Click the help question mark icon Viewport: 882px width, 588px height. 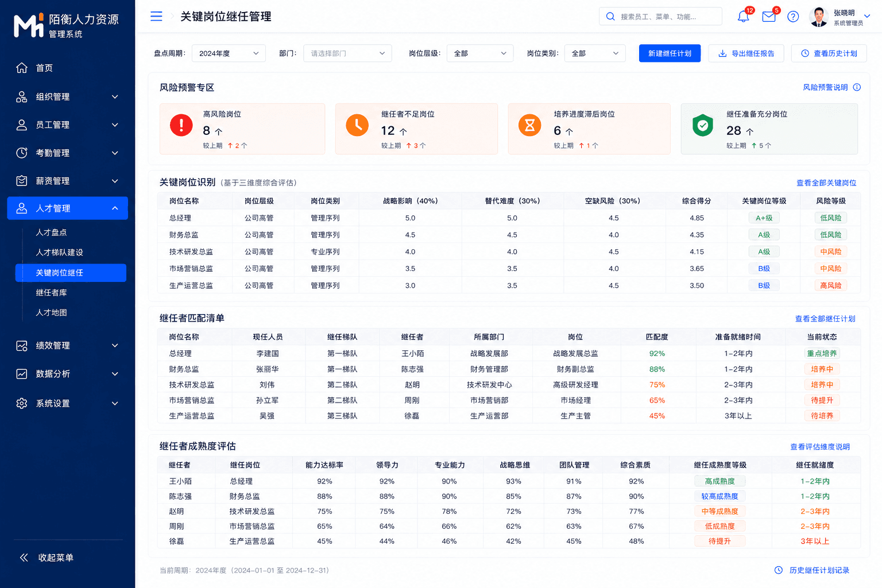[793, 17]
